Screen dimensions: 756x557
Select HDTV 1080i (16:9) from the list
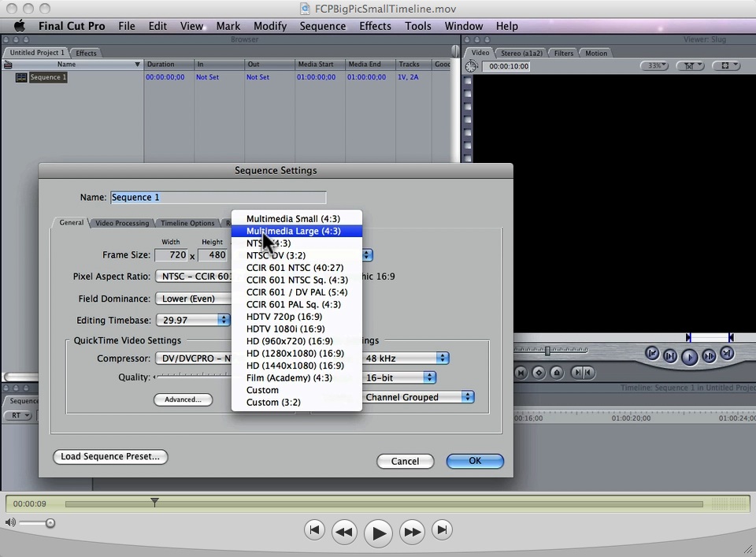[x=297, y=329]
